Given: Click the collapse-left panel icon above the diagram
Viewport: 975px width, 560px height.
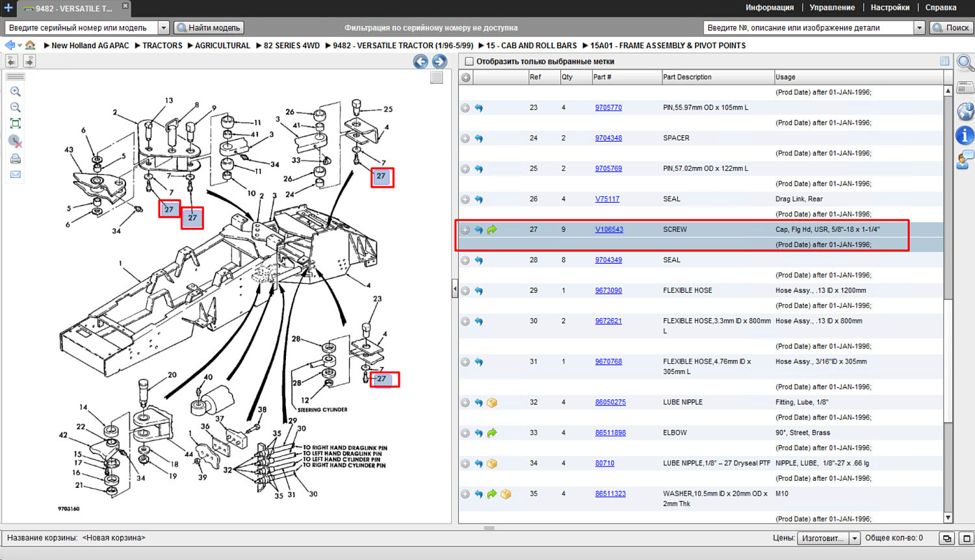Looking at the screenshot, I should 12,61.
